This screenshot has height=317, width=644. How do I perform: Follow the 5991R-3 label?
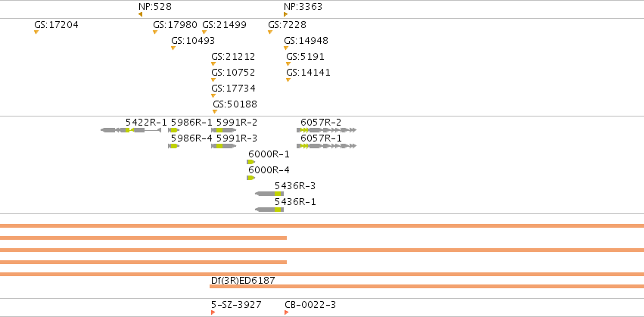pos(237,138)
